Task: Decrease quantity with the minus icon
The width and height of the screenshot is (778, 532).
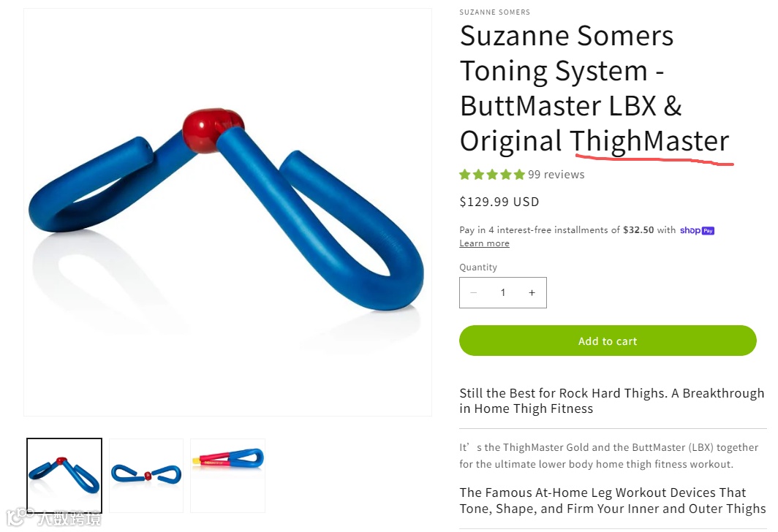Action: (473, 293)
